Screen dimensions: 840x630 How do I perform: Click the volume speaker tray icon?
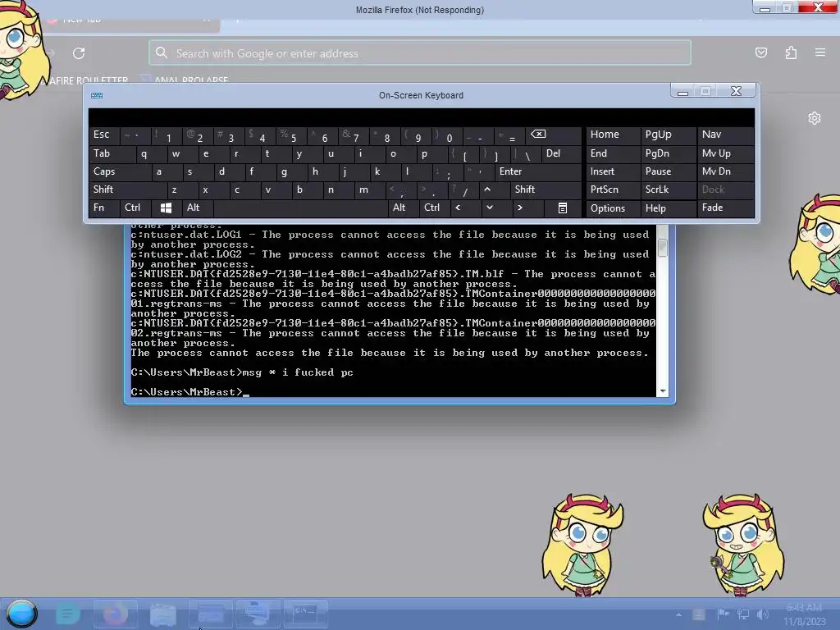[763, 614]
